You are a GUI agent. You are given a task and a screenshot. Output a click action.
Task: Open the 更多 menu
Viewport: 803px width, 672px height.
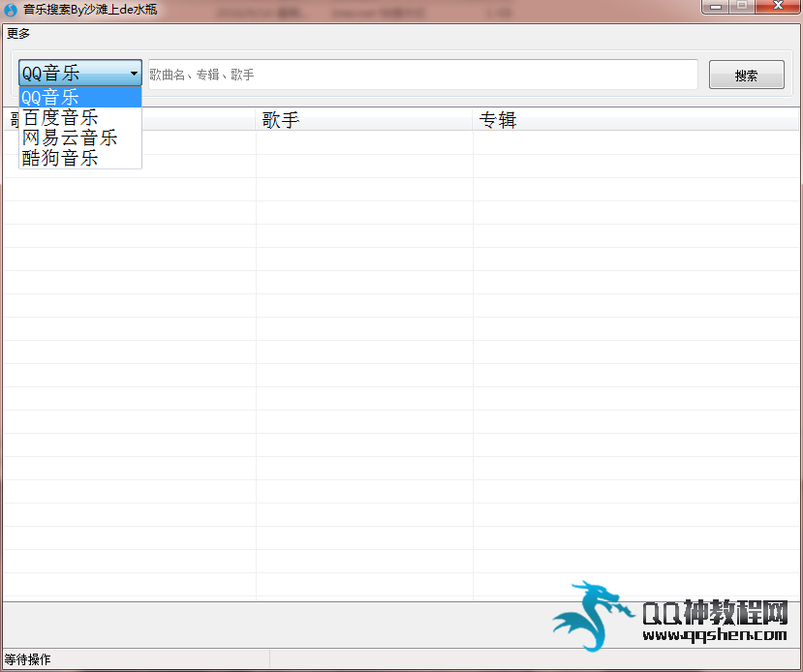(x=18, y=34)
